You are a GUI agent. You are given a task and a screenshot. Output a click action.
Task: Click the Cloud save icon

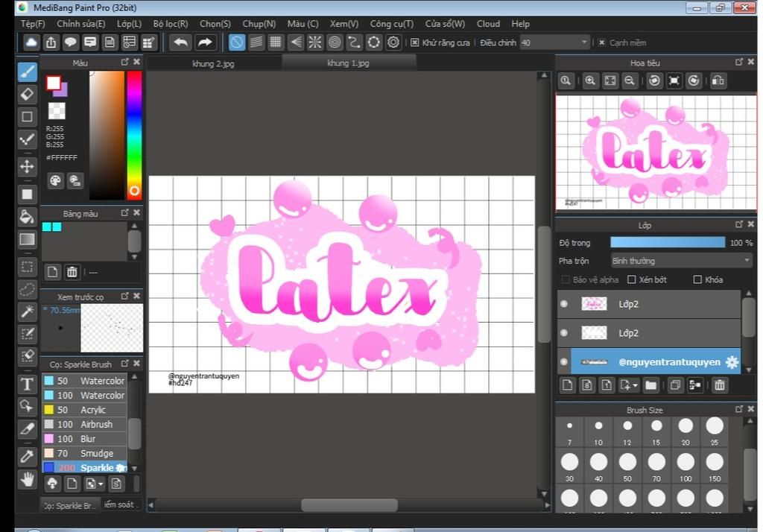point(31,42)
